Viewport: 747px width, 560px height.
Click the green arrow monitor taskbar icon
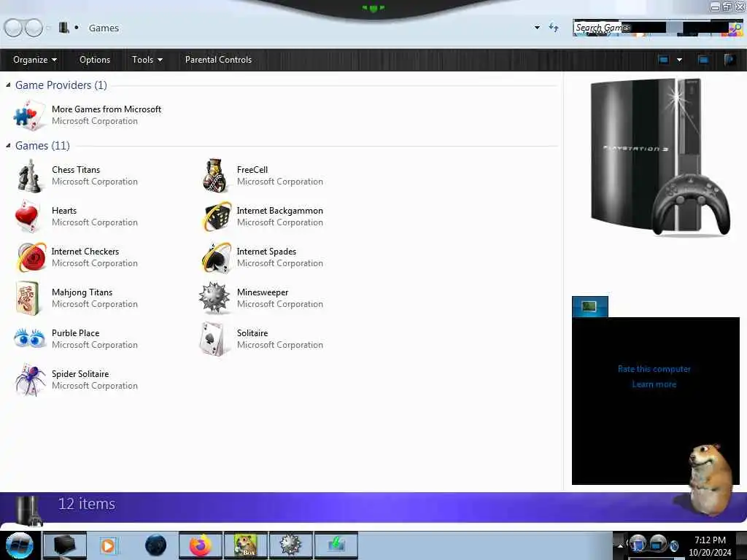coord(336,545)
